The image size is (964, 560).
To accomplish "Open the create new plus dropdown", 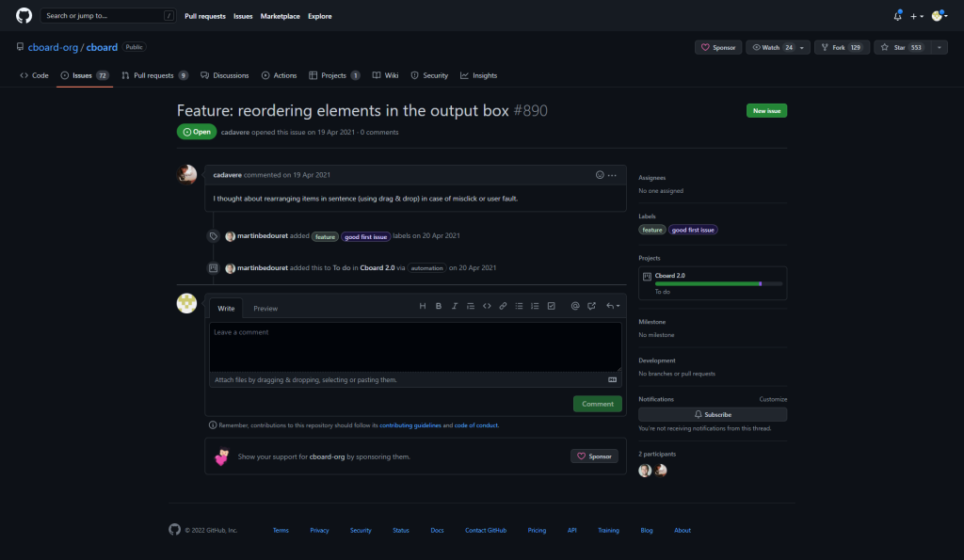I will [917, 17].
